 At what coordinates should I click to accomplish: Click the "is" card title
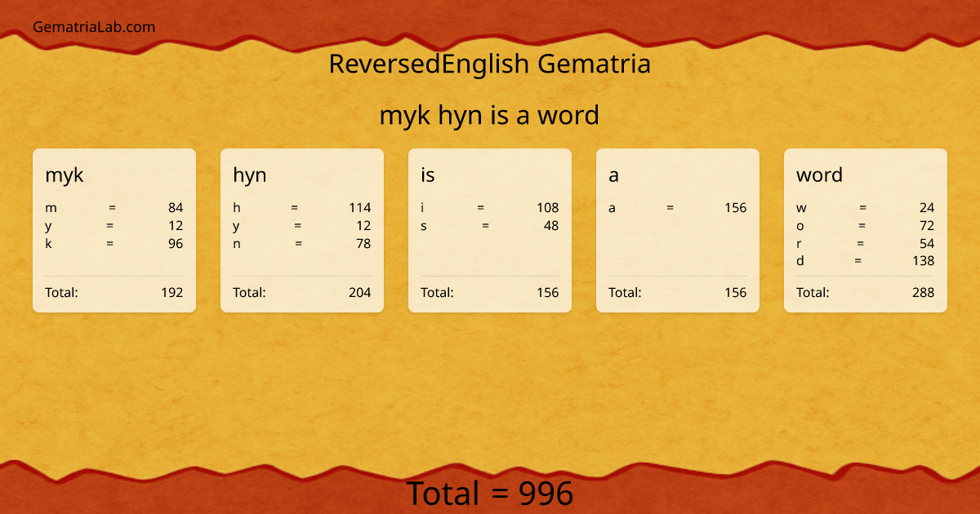[x=428, y=175]
